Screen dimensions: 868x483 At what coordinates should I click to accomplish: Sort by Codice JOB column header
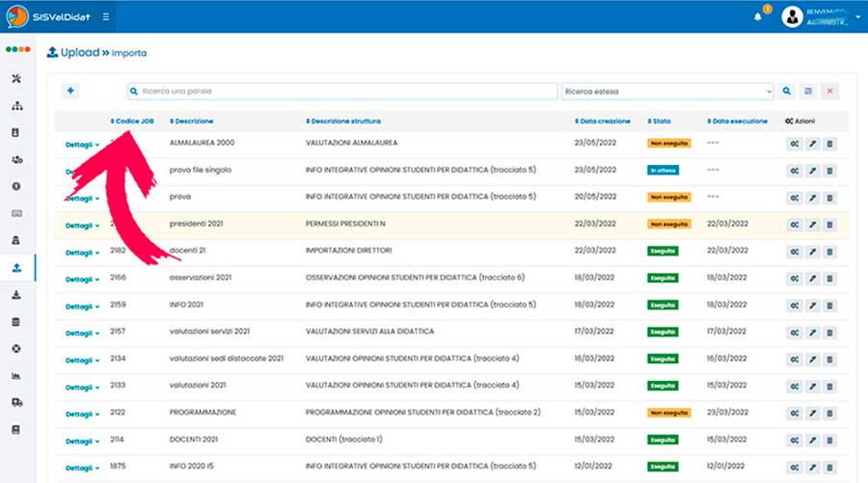pyautogui.click(x=133, y=121)
